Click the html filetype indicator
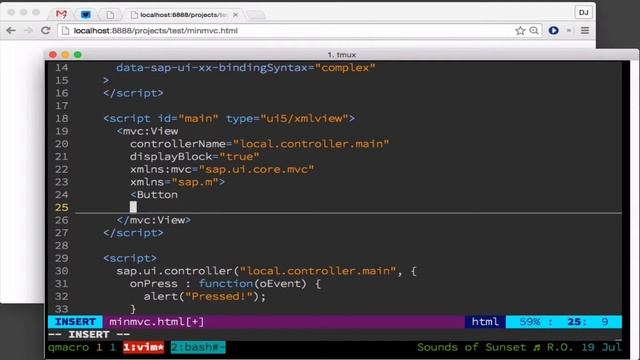This screenshot has width=640, height=360. (x=485, y=322)
